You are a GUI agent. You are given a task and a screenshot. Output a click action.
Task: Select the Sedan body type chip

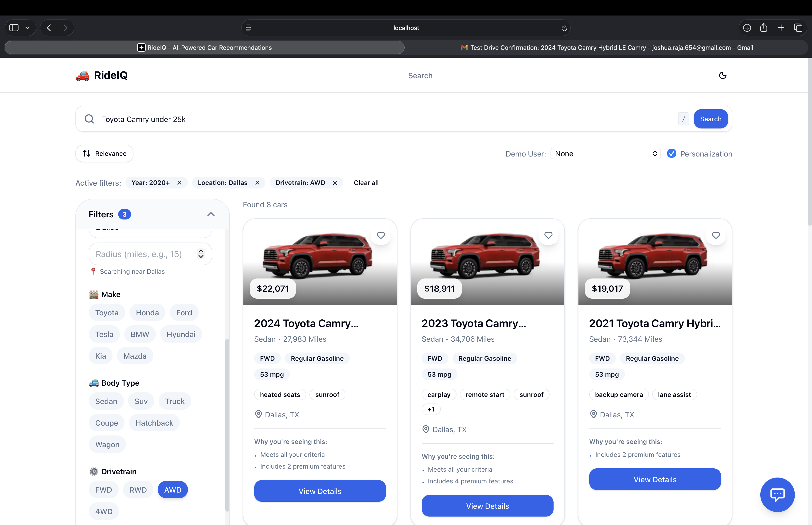(106, 401)
